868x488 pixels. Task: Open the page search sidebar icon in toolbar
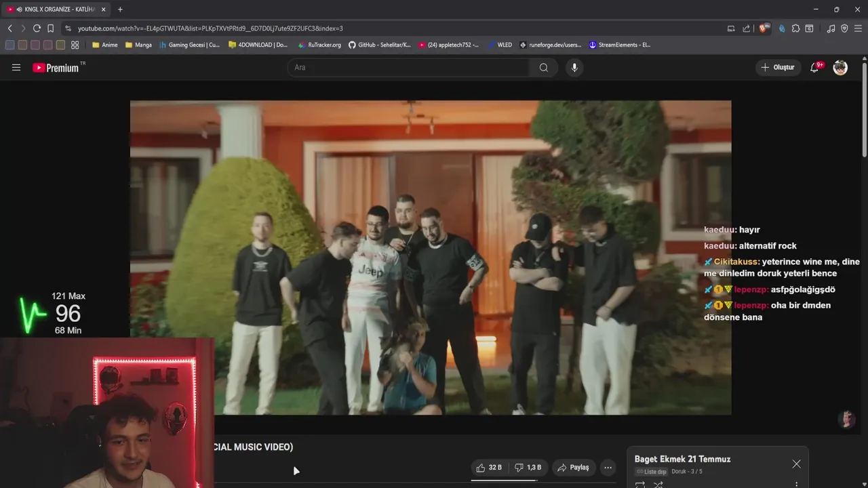click(x=809, y=28)
